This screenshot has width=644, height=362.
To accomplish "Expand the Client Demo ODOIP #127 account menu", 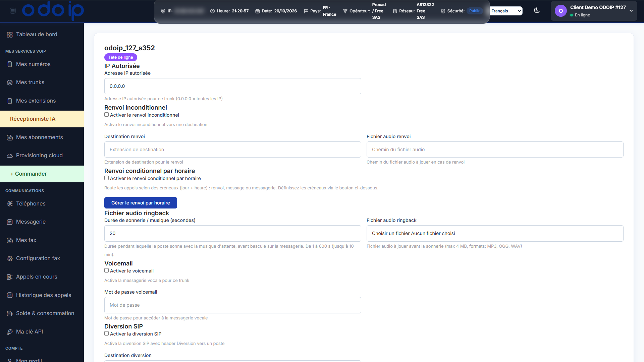I will pos(594,11).
